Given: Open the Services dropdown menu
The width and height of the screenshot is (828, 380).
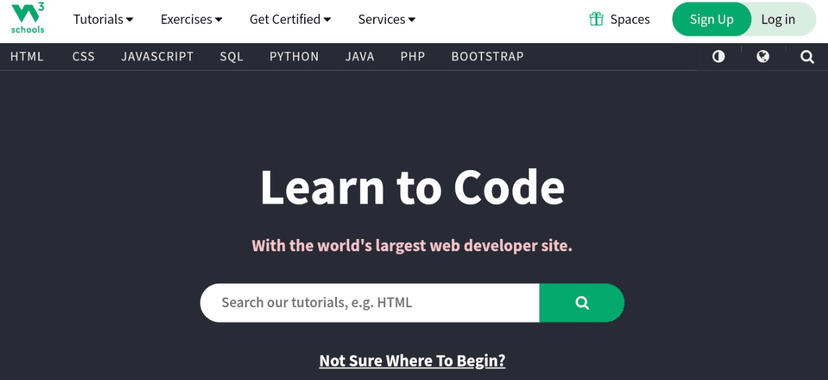Looking at the screenshot, I should pos(387,20).
